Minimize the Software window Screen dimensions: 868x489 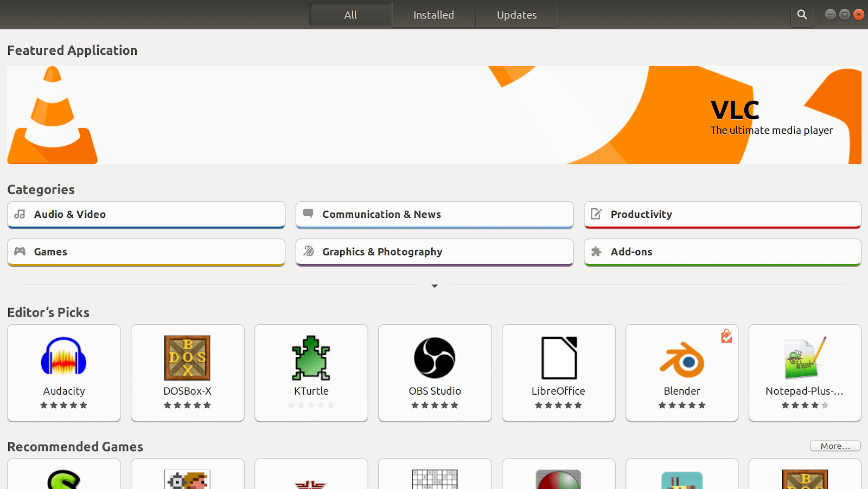click(x=830, y=15)
